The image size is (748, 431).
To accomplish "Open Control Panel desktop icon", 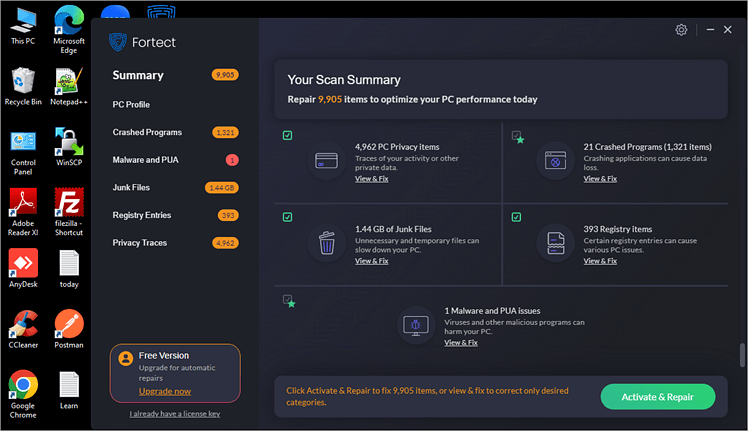I will 23,153.
